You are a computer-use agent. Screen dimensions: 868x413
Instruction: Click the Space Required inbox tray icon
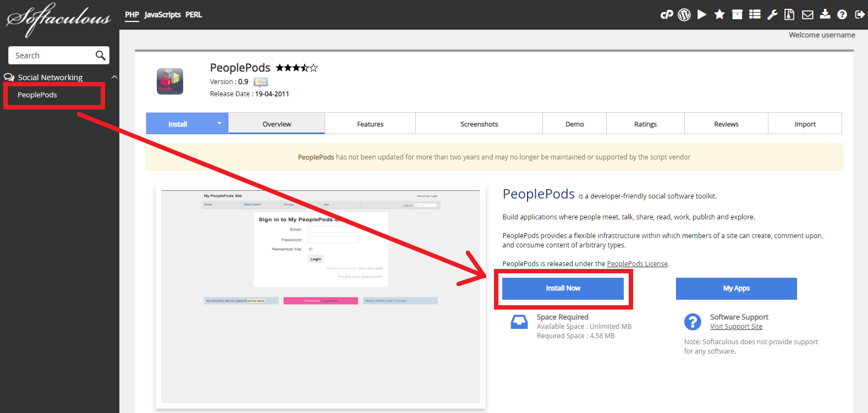pyautogui.click(x=519, y=322)
